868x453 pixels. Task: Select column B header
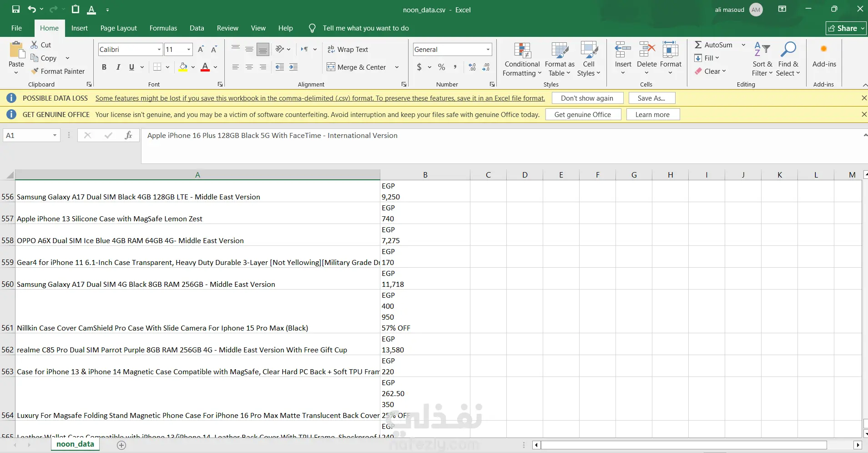coord(425,175)
